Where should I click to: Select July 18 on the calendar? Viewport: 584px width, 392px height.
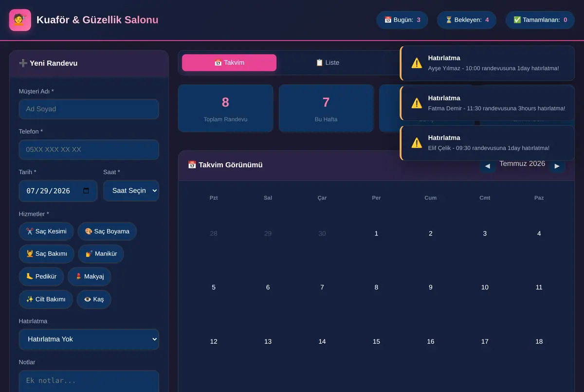tap(539, 341)
